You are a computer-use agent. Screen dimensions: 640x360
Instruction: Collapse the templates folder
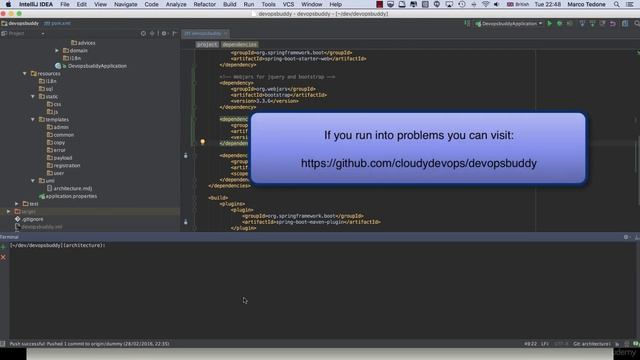click(33, 120)
